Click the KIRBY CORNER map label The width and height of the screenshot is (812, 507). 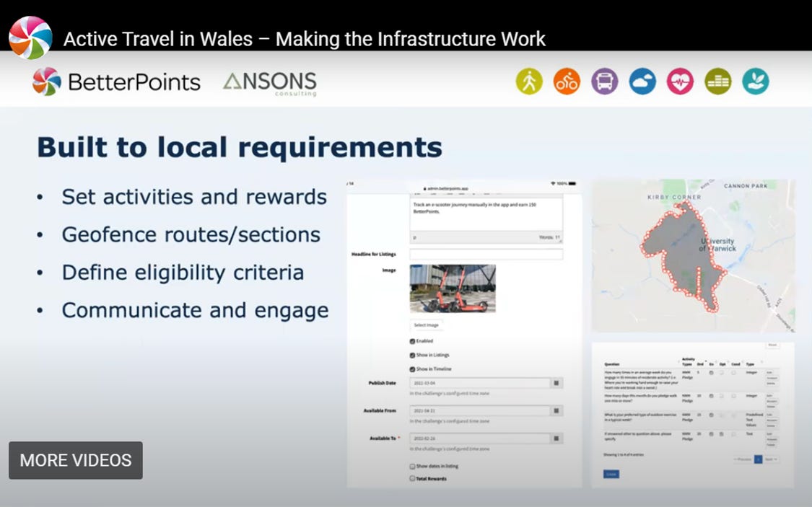point(673,197)
